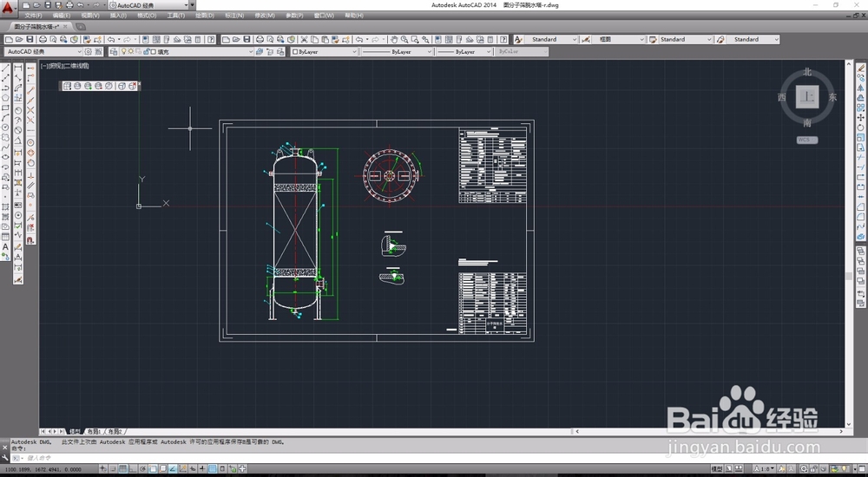
Task: Select the Fillet tool in modify toolbar
Action: coord(861,217)
